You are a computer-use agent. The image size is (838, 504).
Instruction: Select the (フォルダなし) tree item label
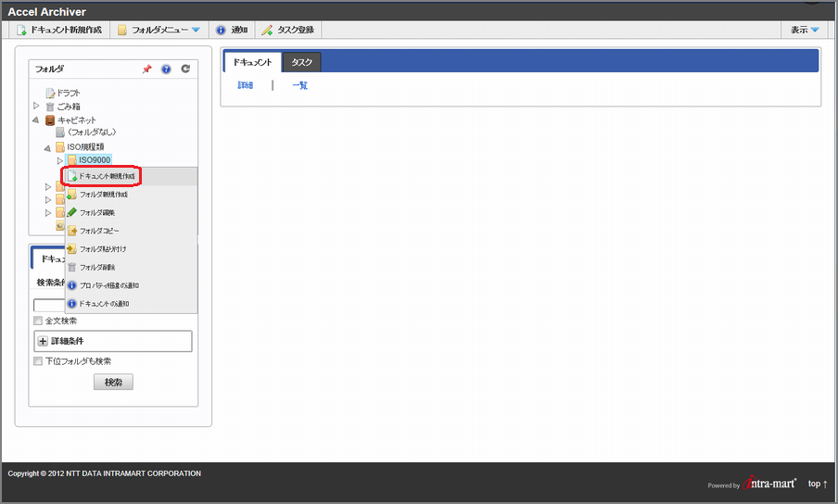click(92, 132)
